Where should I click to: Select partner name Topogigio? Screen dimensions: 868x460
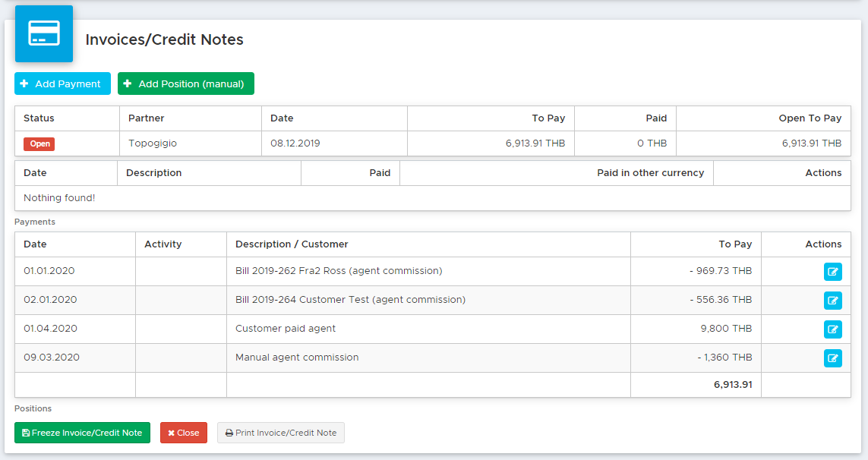click(153, 143)
